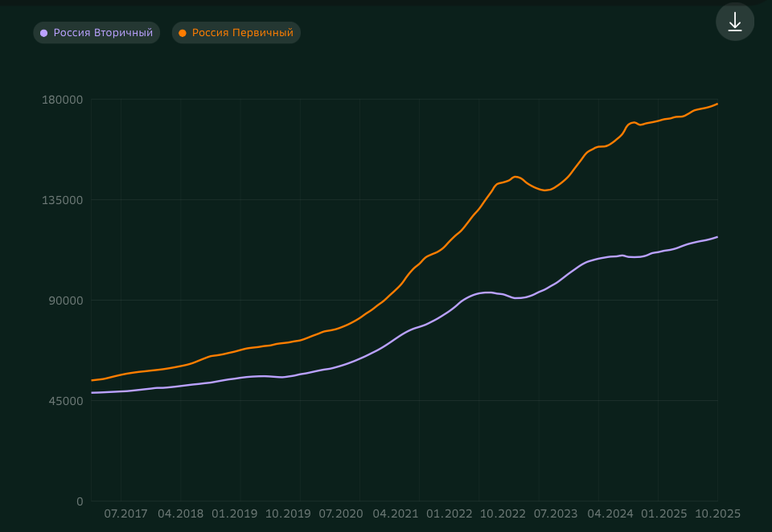Click the download chart icon
This screenshot has height=532, width=772.
(734, 22)
